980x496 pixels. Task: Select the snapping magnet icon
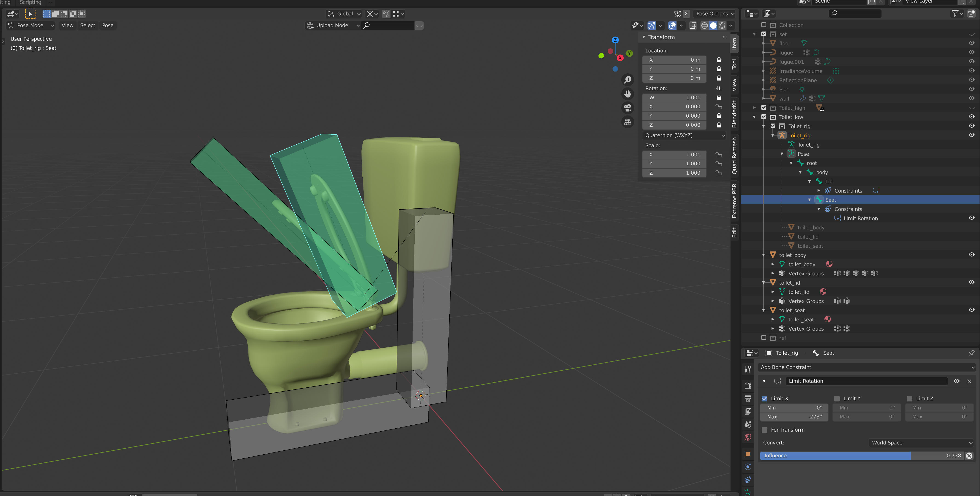[x=385, y=14]
